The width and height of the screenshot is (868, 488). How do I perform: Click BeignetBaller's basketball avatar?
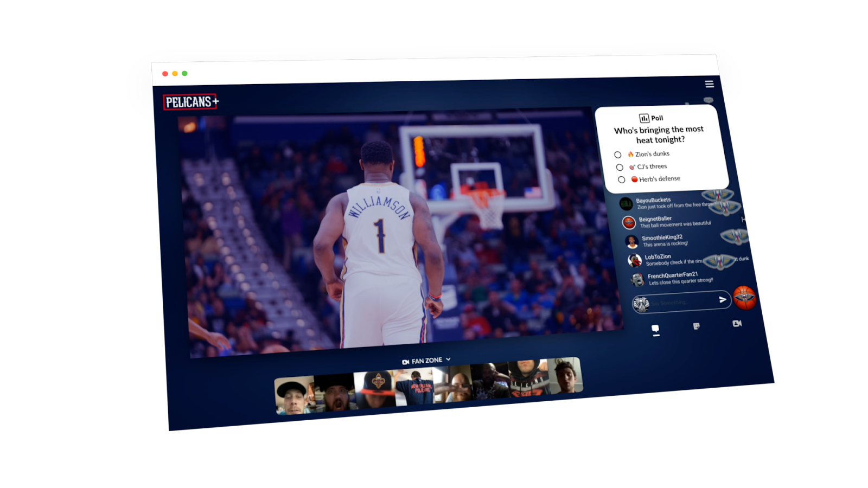(x=629, y=222)
